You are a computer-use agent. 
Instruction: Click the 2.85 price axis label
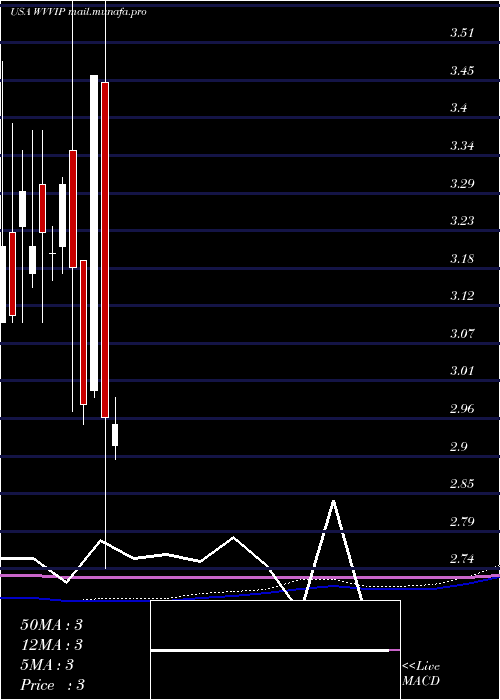coord(462,484)
